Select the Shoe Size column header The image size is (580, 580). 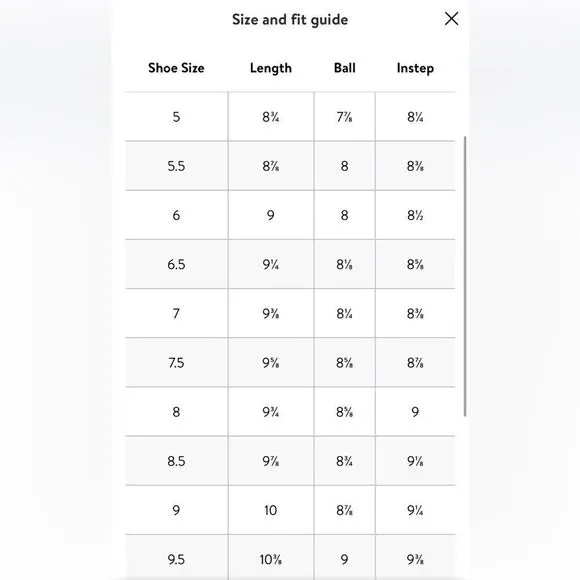(176, 68)
